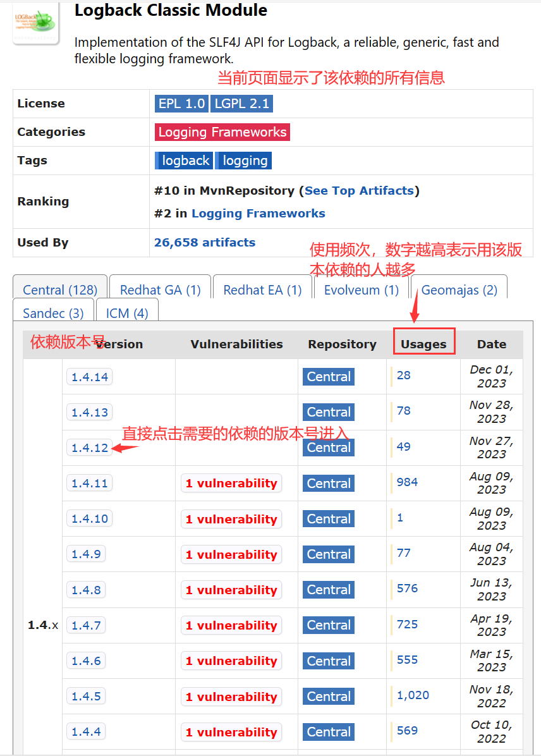541x756 pixels.
Task: Open the 555 usages link
Action: 407,659
